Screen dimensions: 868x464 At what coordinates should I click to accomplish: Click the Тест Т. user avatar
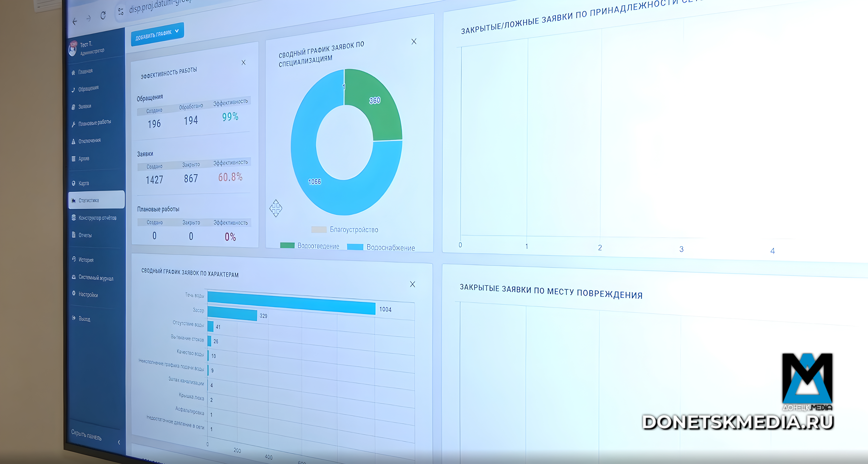click(x=73, y=49)
